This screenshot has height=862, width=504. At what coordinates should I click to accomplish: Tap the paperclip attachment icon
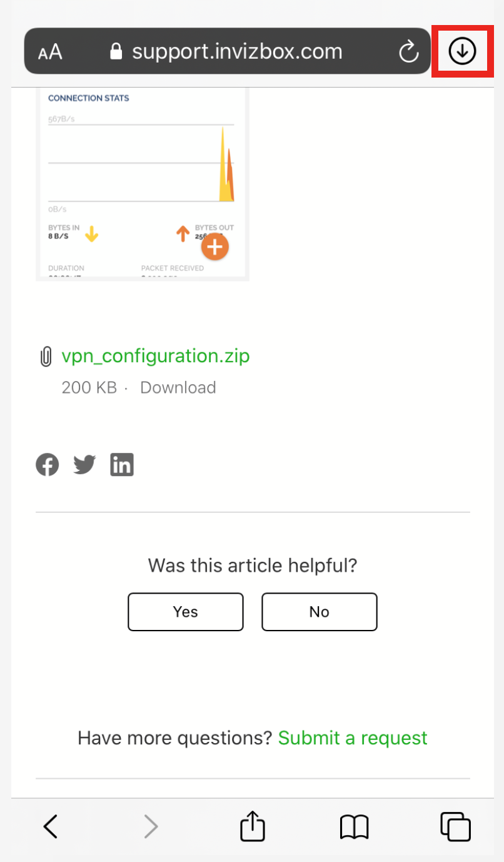pos(46,357)
